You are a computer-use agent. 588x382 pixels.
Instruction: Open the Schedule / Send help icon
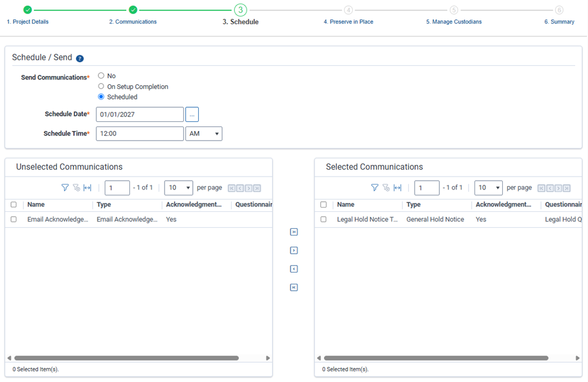pos(80,58)
